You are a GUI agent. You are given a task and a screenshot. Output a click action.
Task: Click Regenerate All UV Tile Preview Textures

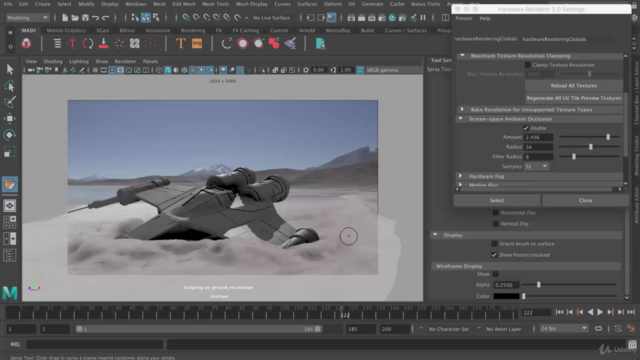coord(573,98)
